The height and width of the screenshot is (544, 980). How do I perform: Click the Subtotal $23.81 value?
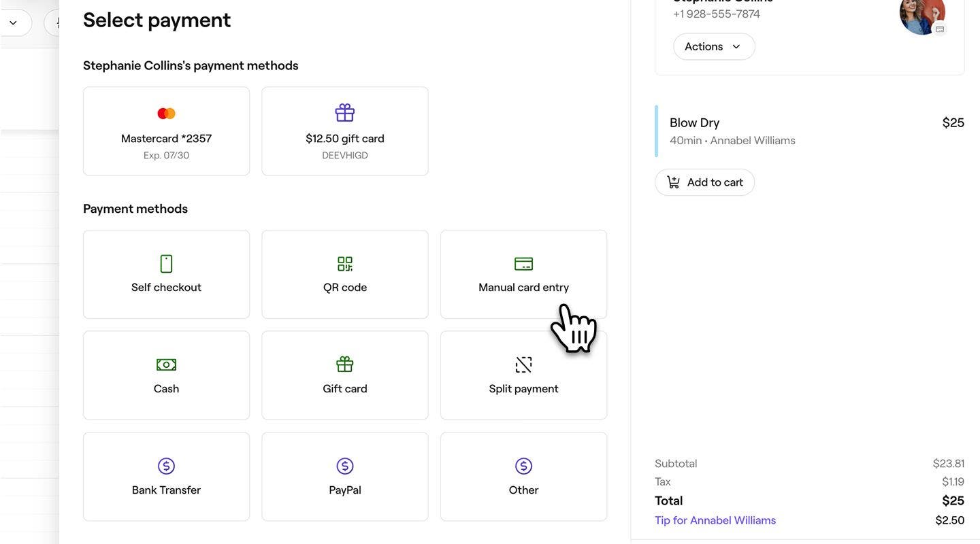(x=949, y=464)
